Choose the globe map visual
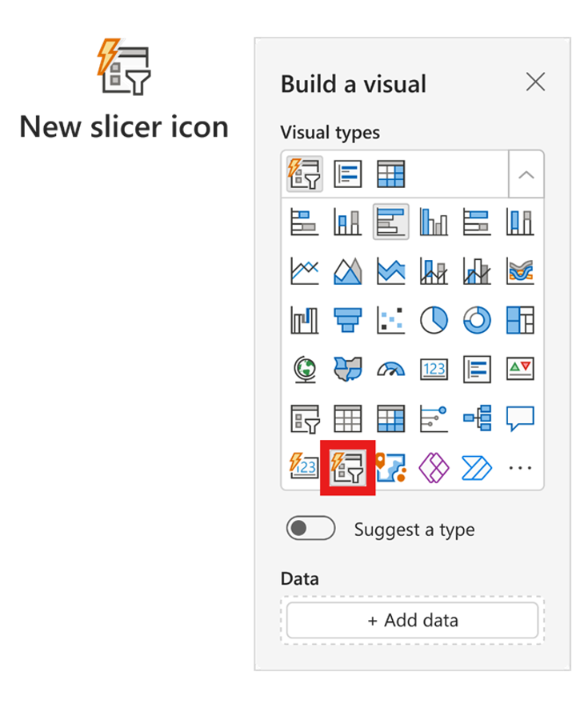The width and height of the screenshot is (588, 708). [x=305, y=370]
